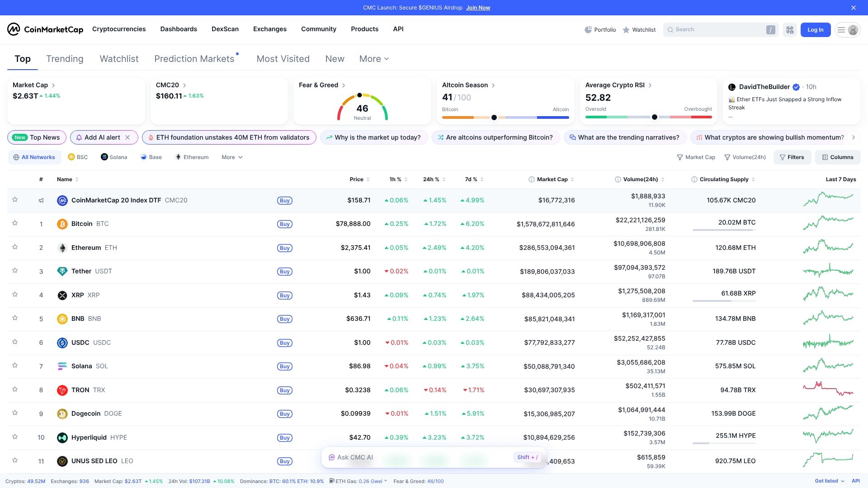Click Volume(24h) info icon in header
The height and width of the screenshot is (488, 868).
(618, 179)
